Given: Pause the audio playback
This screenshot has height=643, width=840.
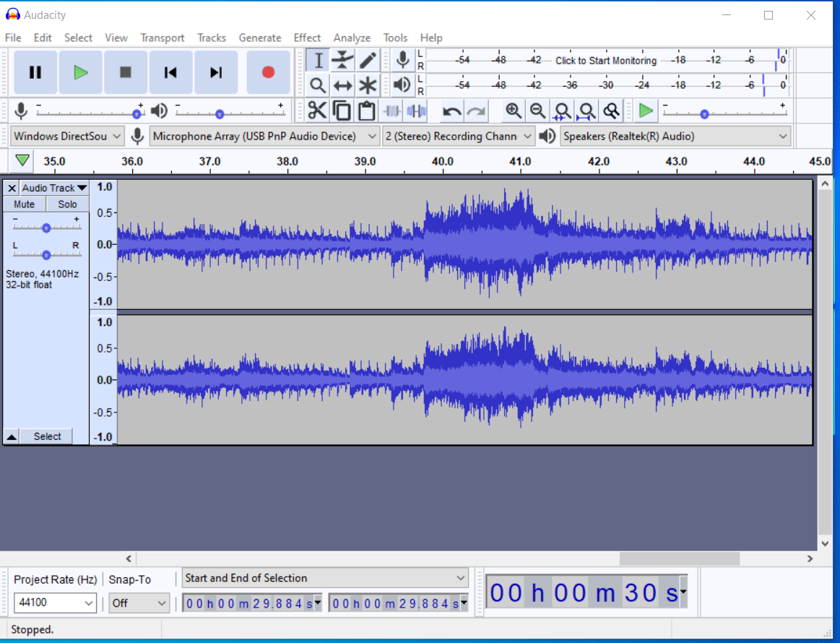Looking at the screenshot, I should tap(35, 72).
